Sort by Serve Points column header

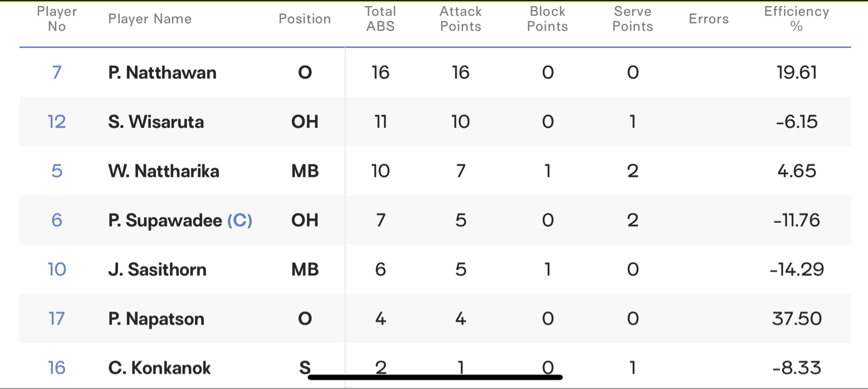[632, 19]
